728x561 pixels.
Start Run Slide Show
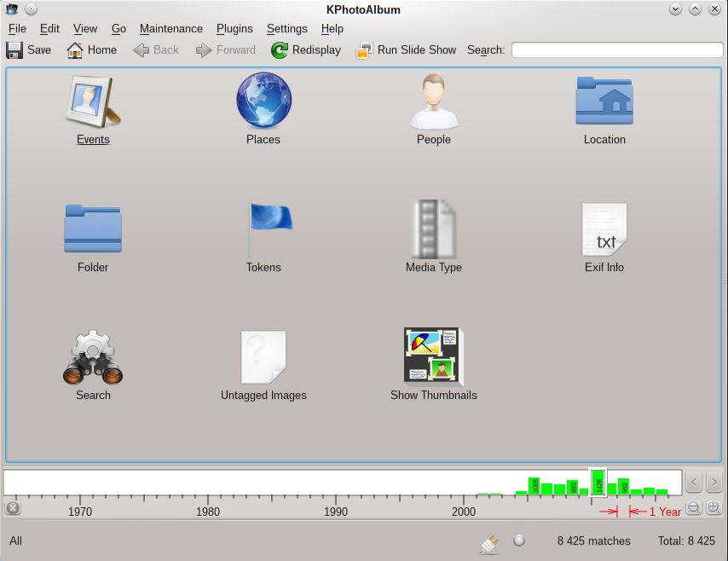[407, 49]
